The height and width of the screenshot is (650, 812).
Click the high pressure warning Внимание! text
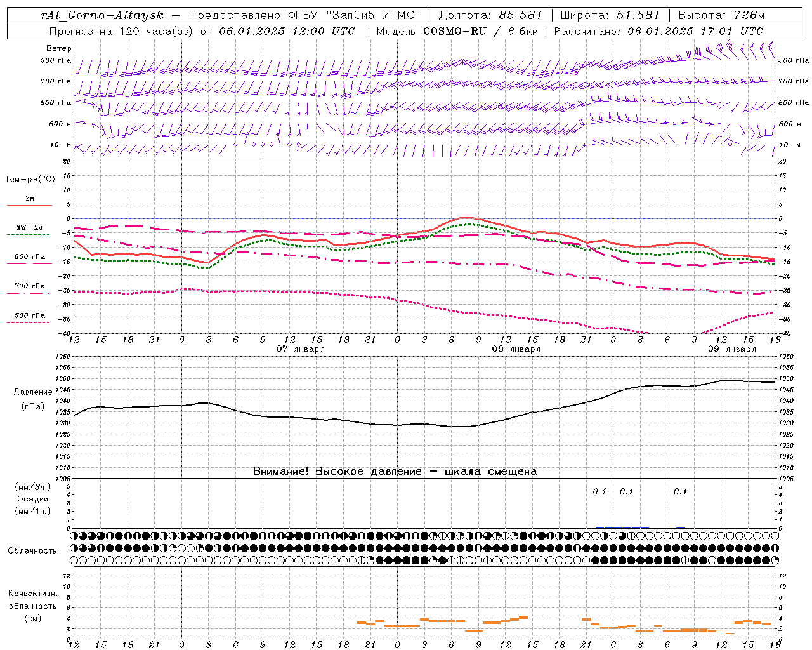pyautogui.click(x=395, y=471)
